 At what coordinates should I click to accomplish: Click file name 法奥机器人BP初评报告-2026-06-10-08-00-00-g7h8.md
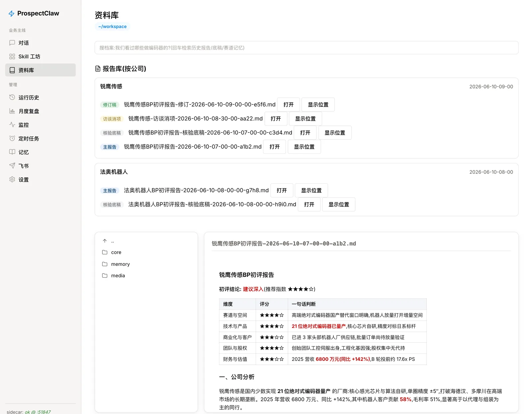196,190
